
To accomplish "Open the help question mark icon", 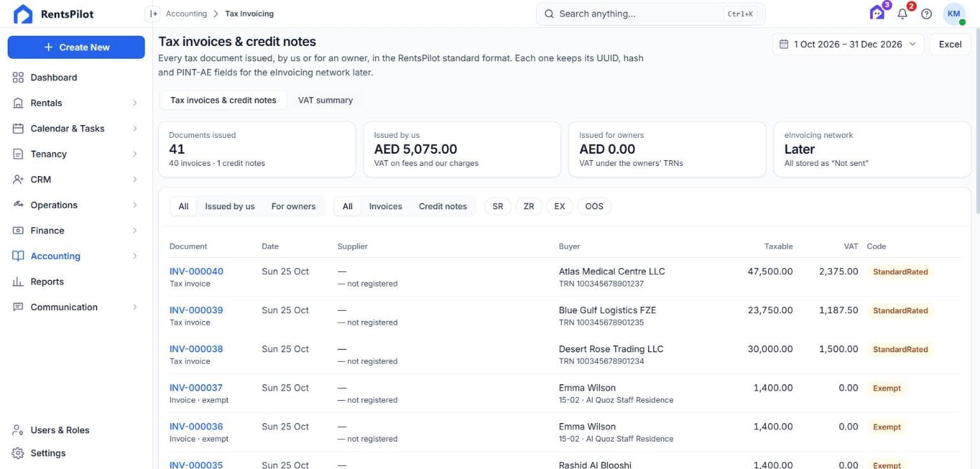I will tap(926, 13).
